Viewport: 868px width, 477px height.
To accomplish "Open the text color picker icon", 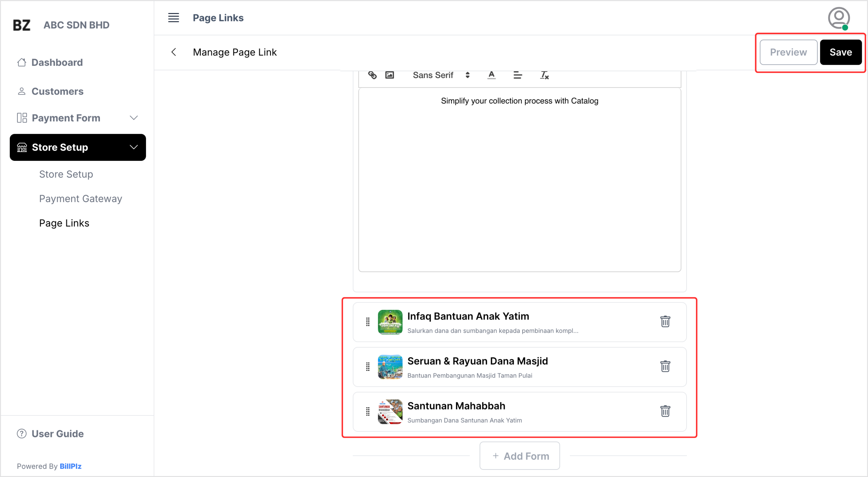I will tap(491, 75).
